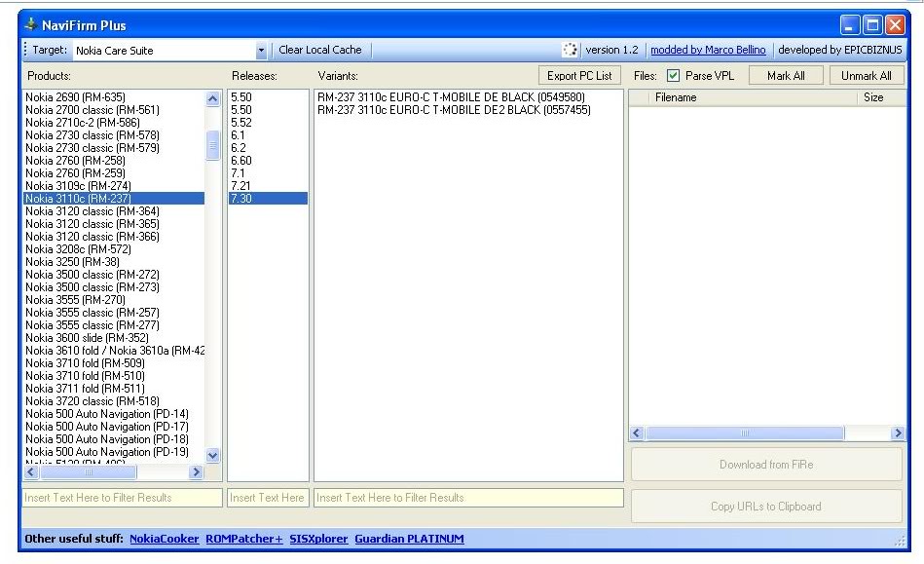Click the Releases filter text field
The image size is (924, 564).
click(x=268, y=498)
